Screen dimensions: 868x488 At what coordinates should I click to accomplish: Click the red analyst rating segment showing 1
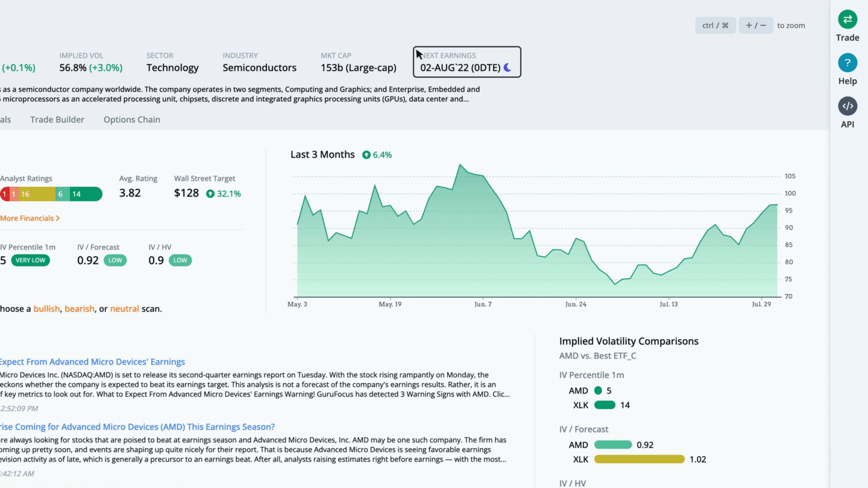4,194
